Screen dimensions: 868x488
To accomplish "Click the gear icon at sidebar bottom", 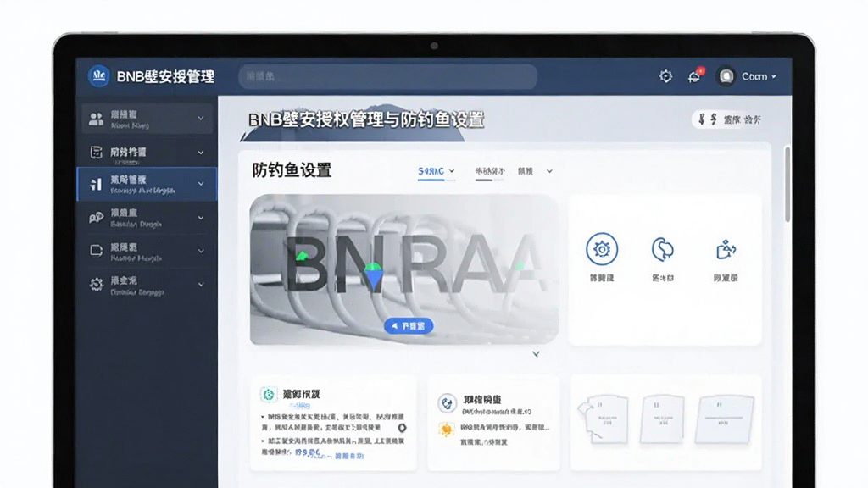I will (97, 285).
